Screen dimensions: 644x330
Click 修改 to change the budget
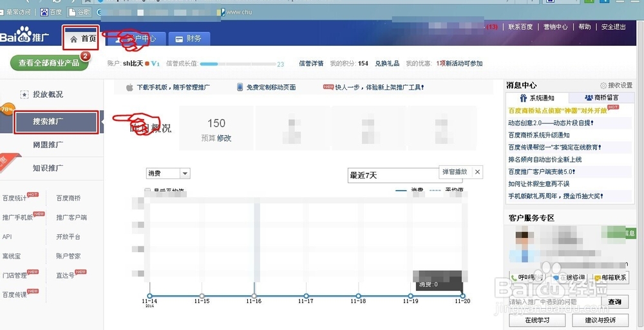[224, 138]
